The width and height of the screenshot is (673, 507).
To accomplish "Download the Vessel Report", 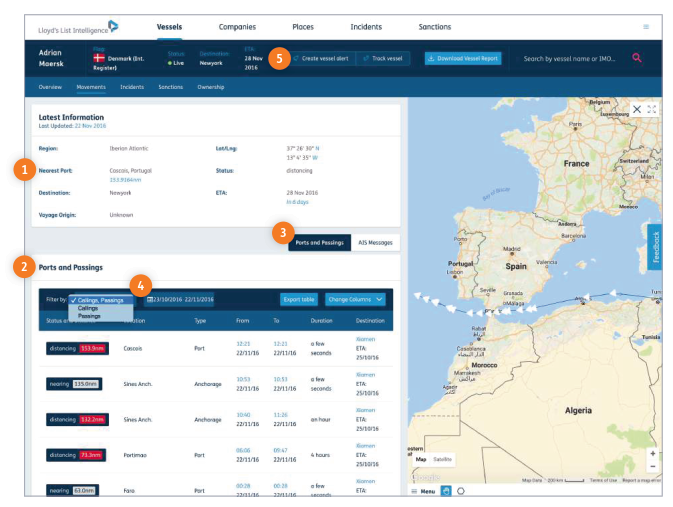I will click(463, 58).
